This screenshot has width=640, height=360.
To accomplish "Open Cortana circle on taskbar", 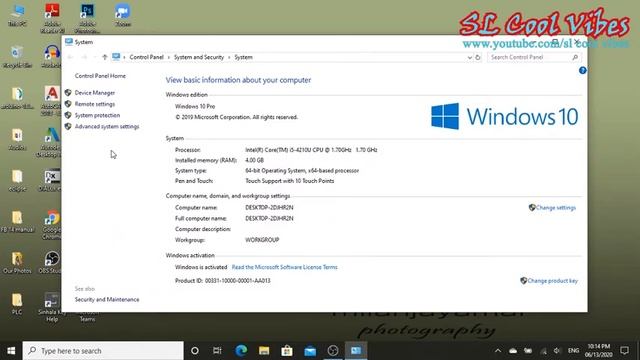I will (195, 351).
